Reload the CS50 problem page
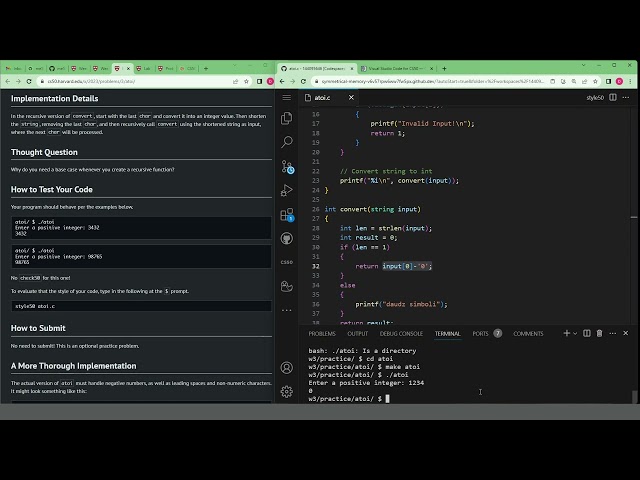 29,81
